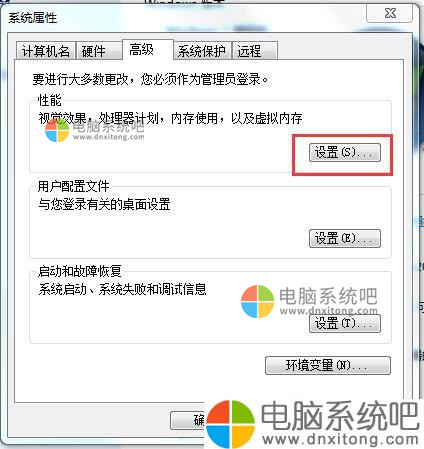424x449 pixels.
Task: Click the 系统属性 title bar text
Action: click(33, 18)
